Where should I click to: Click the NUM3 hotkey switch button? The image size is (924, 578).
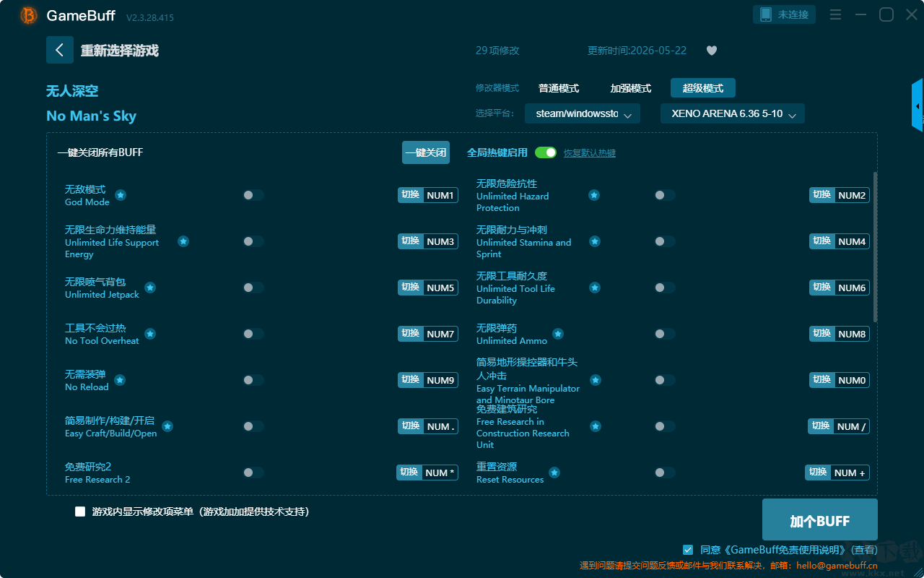(x=428, y=241)
